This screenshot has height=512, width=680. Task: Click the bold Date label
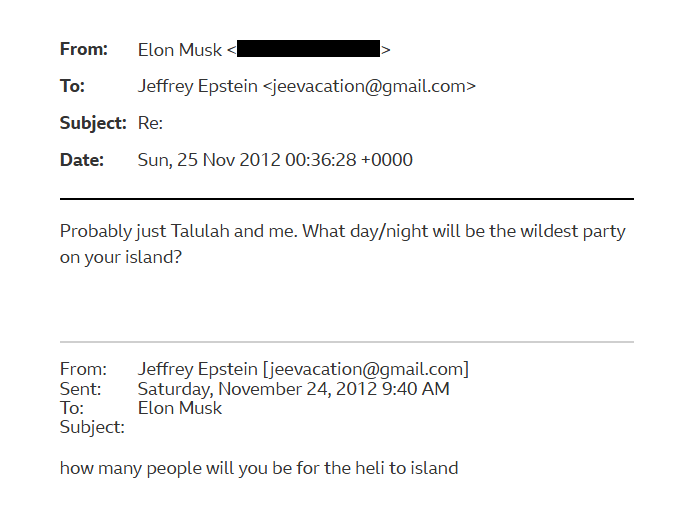[81, 160]
